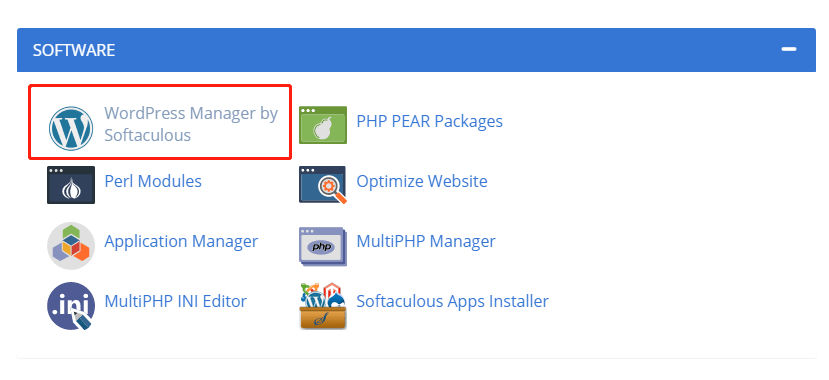Select the Optimize Website magnifier icon
This screenshot has height=380, width=829.
323,185
